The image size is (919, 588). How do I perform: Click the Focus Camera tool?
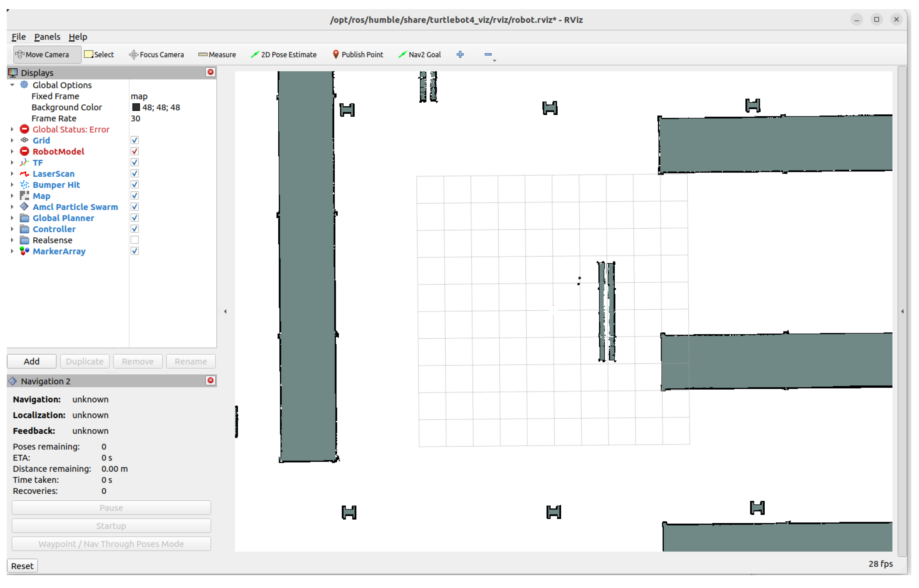click(156, 55)
